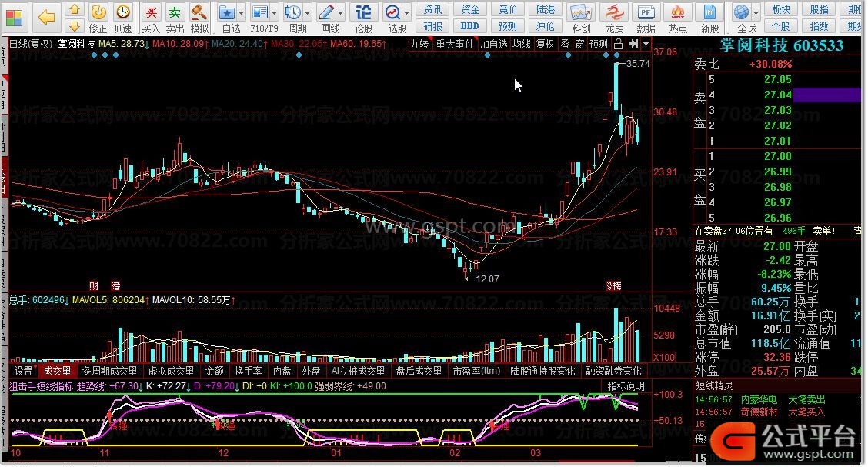Click the 沪伦 button
868x467 pixels.
(546, 26)
